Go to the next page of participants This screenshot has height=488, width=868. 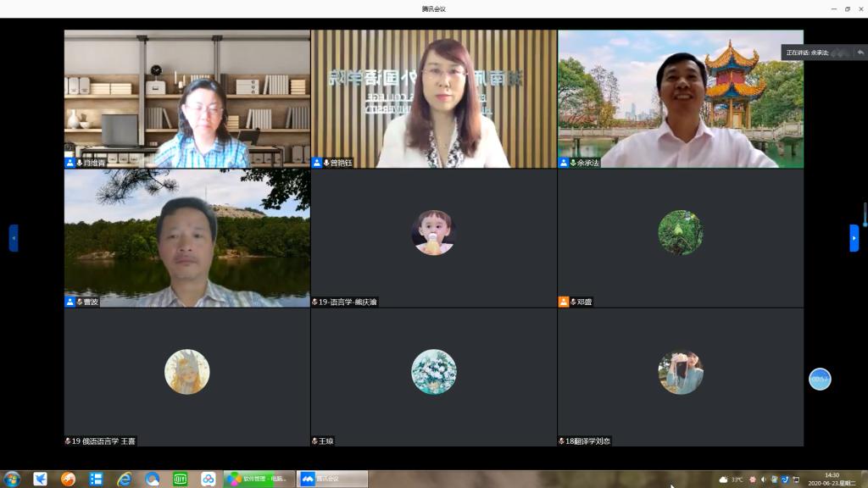pos(854,238)
